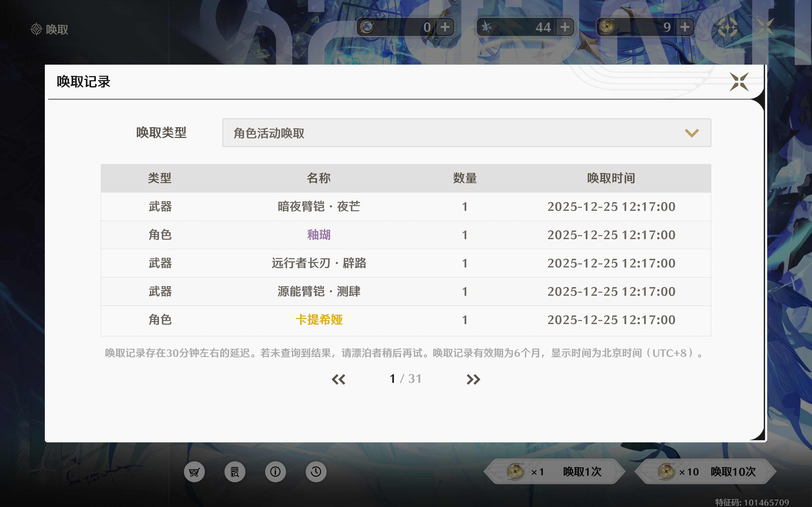The width and height of the screenshot is (812, 507).
Task: Open the shop cart icon
Action: coord(194,472)
